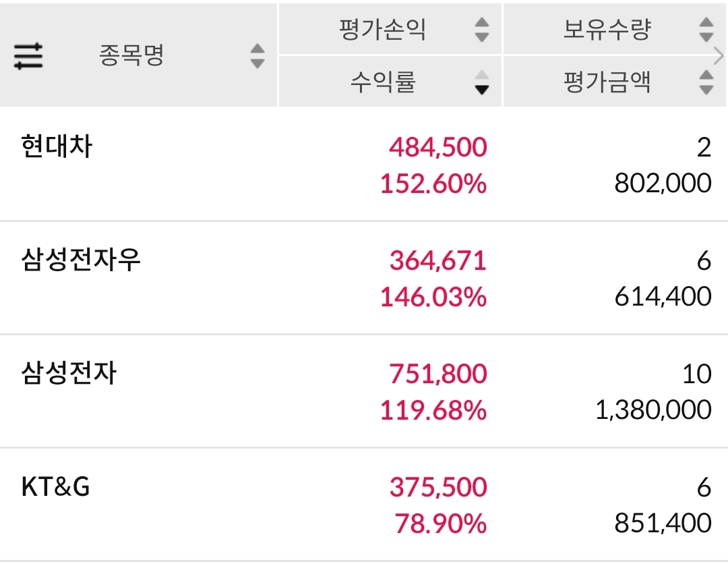Tap the 평가금액 header label
The image size is (728, 564).
(x=607, y=82)
